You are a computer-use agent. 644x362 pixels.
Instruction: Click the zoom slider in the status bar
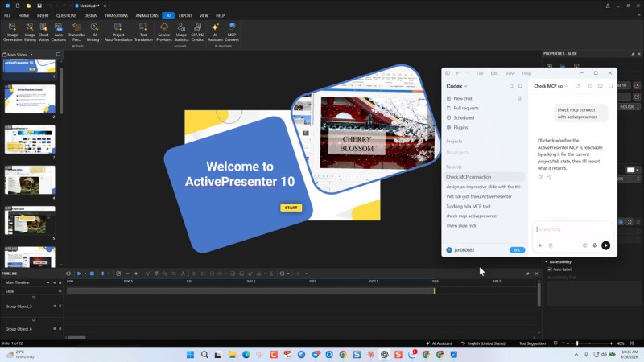(589, 343)
